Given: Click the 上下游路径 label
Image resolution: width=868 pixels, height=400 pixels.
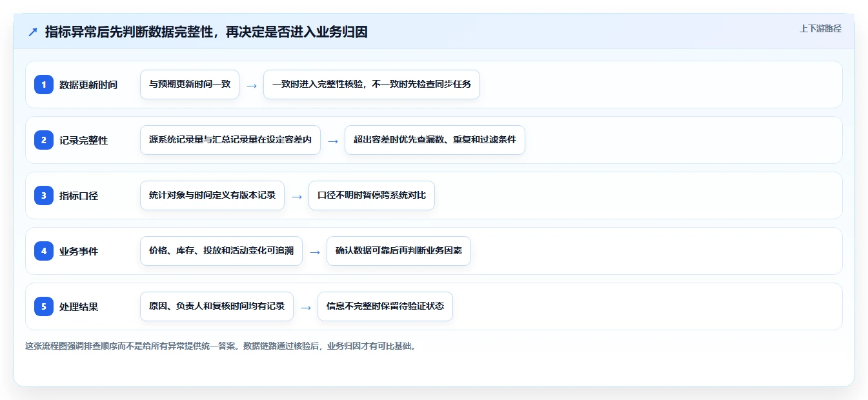Looking at the screenshot, I should click(x=820, y=28).
